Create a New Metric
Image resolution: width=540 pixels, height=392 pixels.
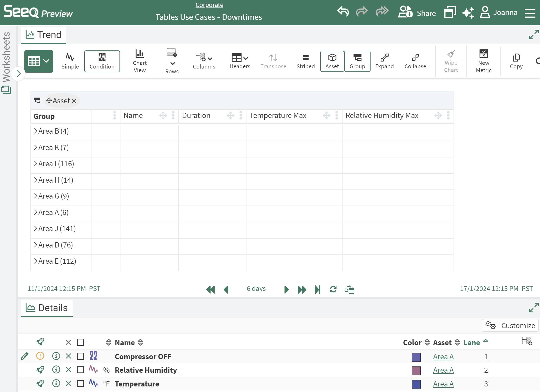pos(484,61)
